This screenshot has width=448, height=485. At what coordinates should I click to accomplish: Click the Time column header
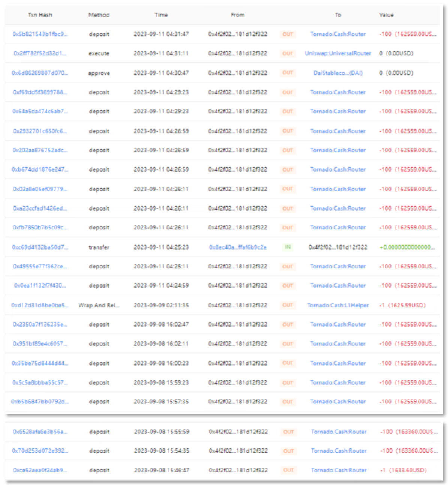coord(161,15)
